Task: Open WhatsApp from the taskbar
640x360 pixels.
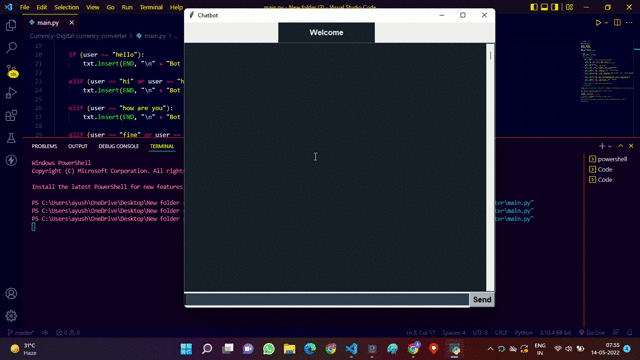Action: tap(269, 349)
